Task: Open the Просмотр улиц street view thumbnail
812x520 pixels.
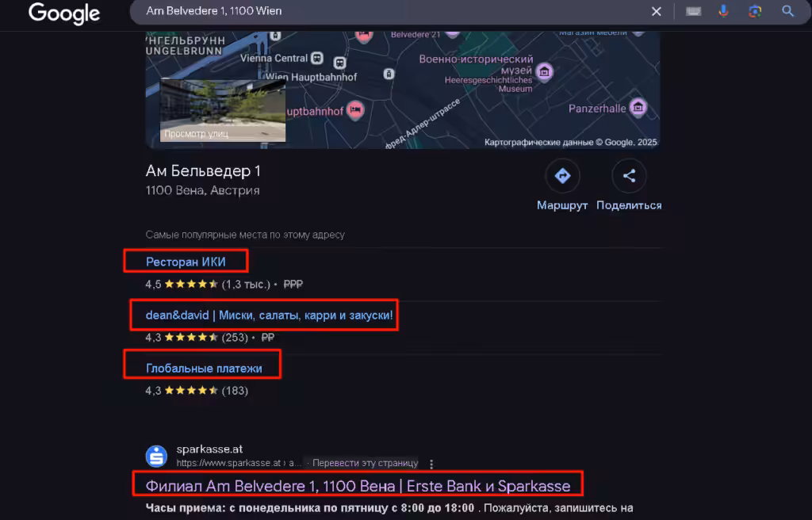Action: pos(223,110)
